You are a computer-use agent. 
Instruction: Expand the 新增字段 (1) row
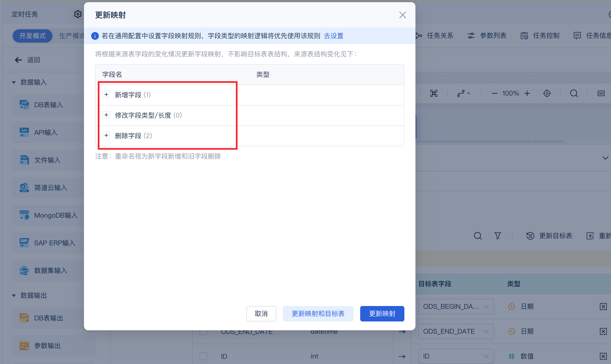[106, 95]
